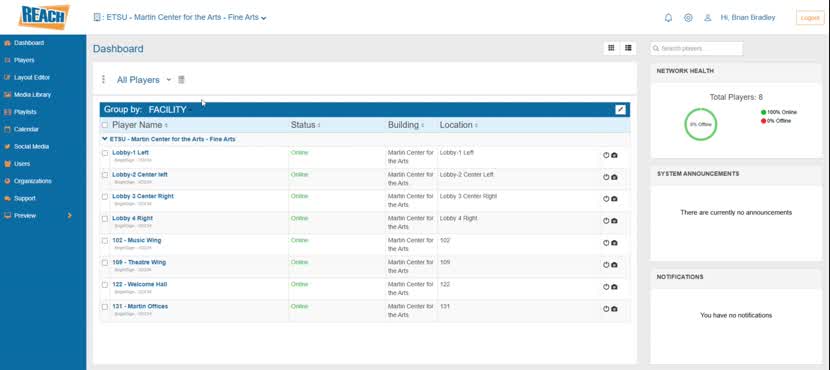Click the three-dot options icon beside All Players
The height and width of the screenshot is (370, 830).
pyautogui.click(x=103, y=79)
